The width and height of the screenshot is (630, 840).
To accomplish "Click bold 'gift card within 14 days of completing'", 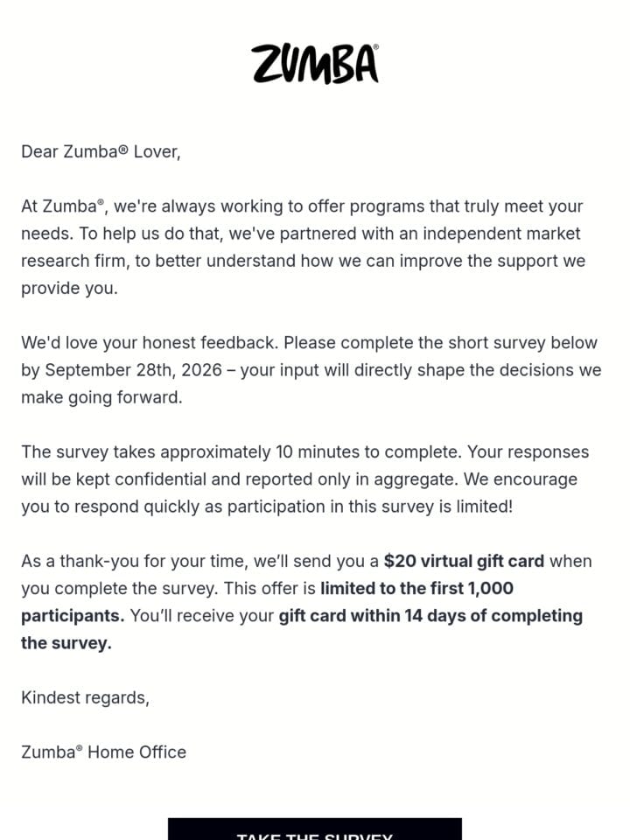I will 430,615.
